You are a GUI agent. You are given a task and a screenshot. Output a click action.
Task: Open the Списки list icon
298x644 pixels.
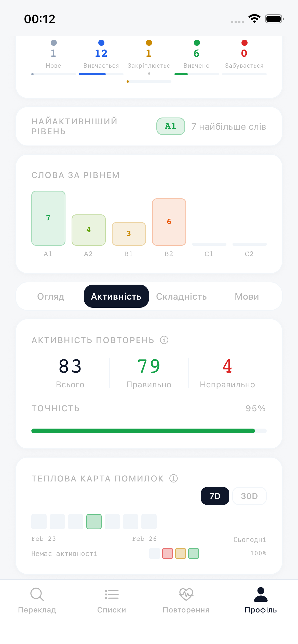pyautogui.click(x=112, y=594)
